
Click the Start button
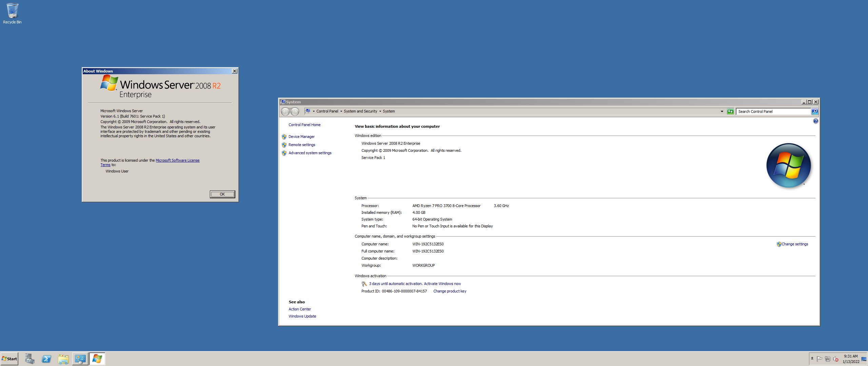pos(9,359)
